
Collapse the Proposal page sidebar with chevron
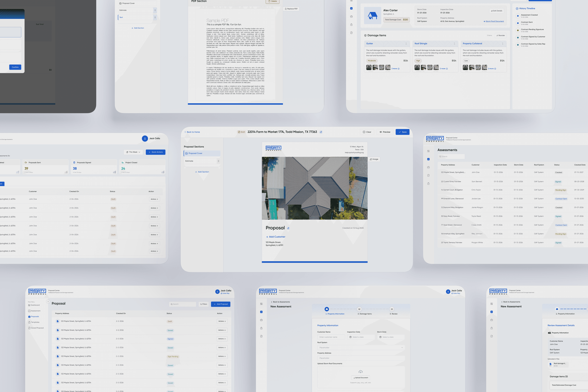(x=48, y=301)
